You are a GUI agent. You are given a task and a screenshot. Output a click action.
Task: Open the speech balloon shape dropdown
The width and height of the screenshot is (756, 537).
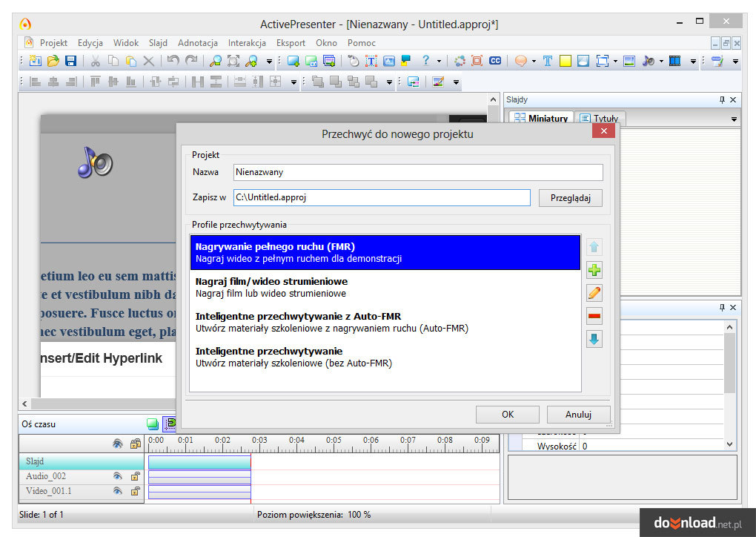click(534, 62)
